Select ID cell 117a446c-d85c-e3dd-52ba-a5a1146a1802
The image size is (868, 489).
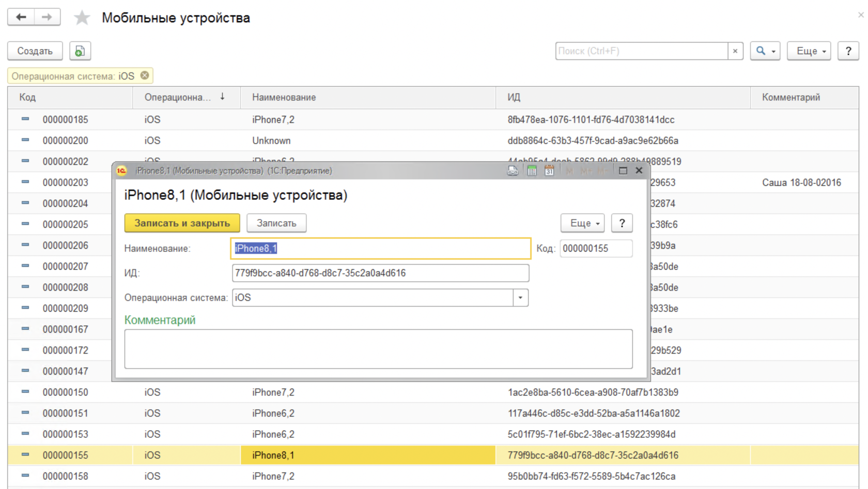coord(623,413)
